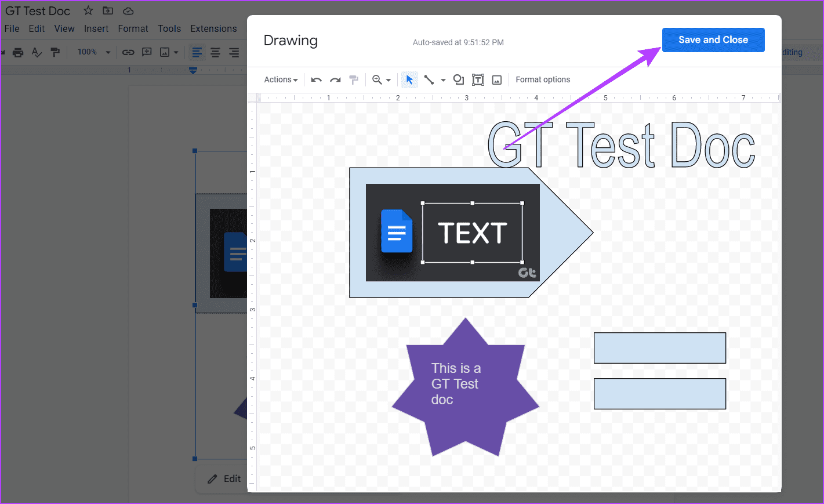Image resolution: width=824 pixels, height=504 pixels.
Task: Click the Save and Close button
Action: [x=713, y=40]
